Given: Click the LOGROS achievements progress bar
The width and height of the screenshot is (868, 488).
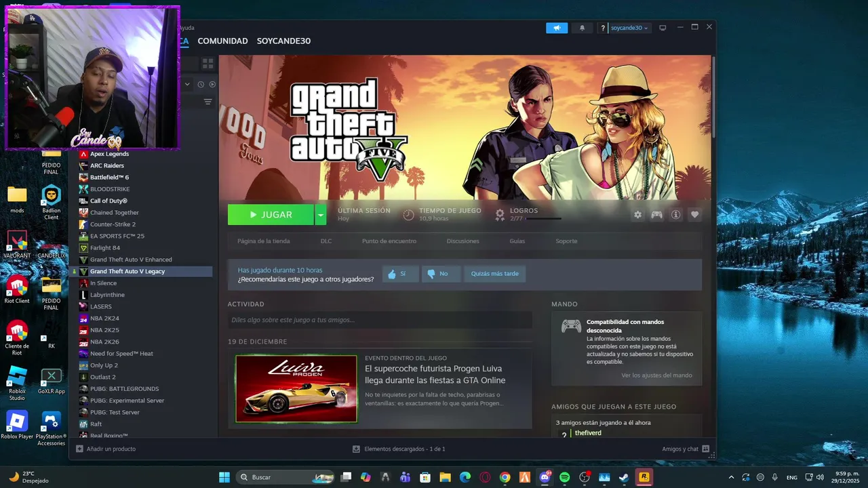Looking at the screenshot, I should pos(544,218).
